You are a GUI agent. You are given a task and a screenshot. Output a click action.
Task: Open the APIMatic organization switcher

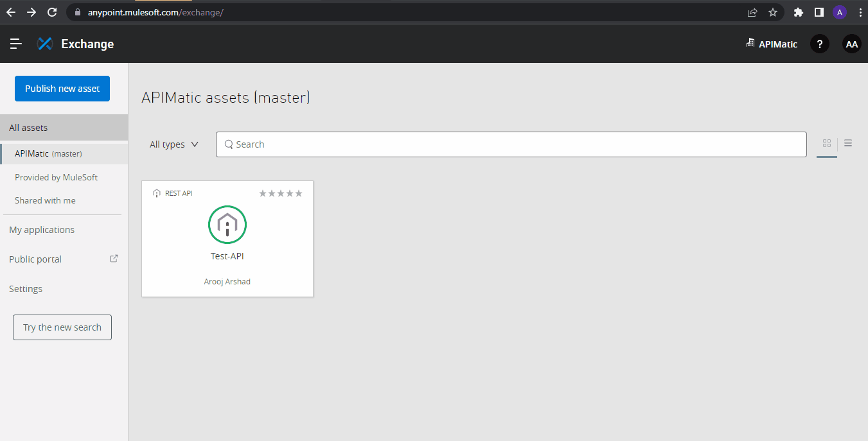pyautogui.click(x=772, y=44)
